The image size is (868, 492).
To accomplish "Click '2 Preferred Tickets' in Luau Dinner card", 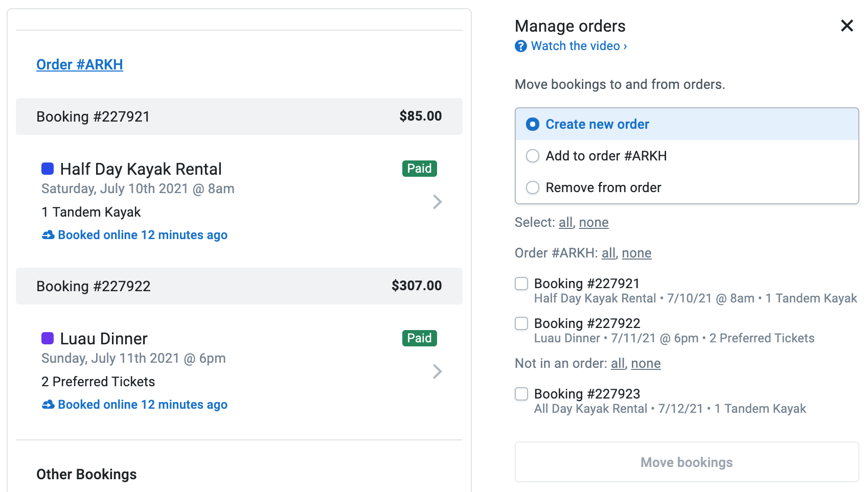I will [x=98, y=382].
